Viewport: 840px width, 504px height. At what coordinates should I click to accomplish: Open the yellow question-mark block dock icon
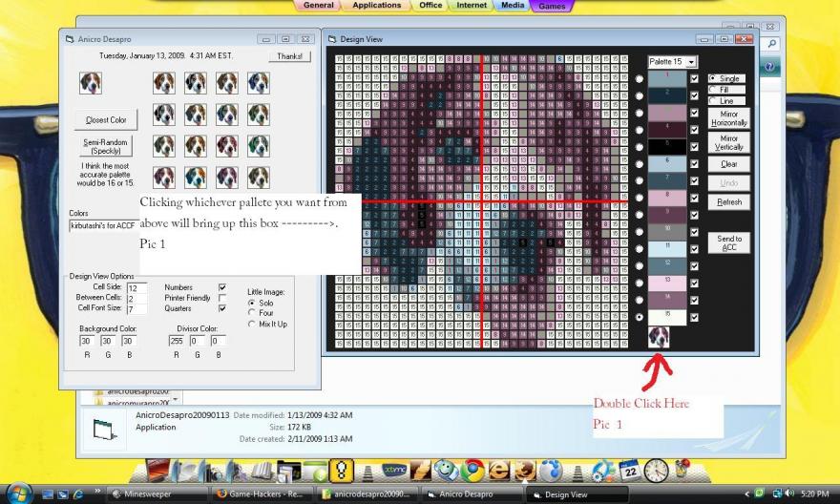click(x=342, y=471)
